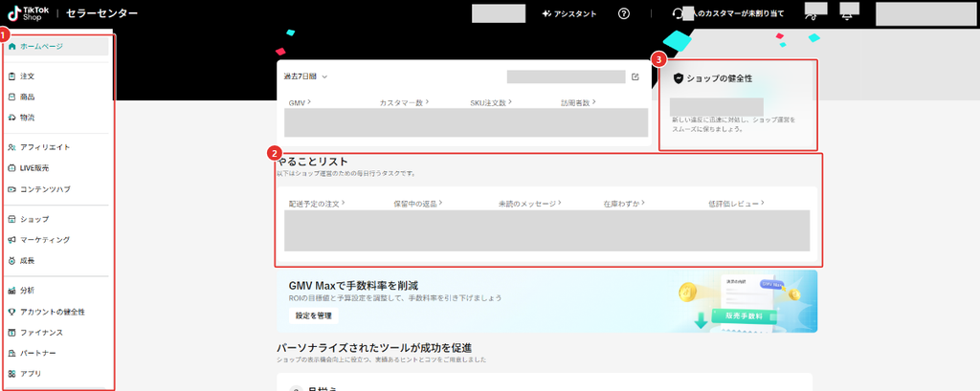Open the ホームページ home icon

(x=11, y=46)
